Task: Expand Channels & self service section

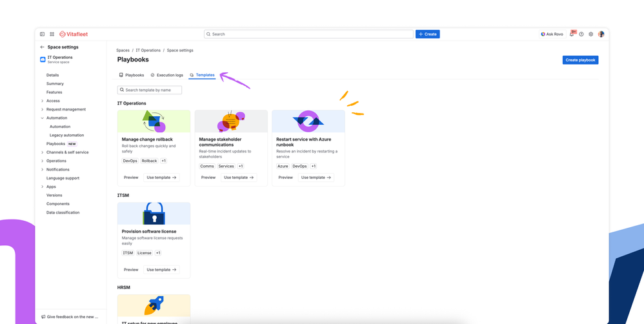Action: point(43,152)
